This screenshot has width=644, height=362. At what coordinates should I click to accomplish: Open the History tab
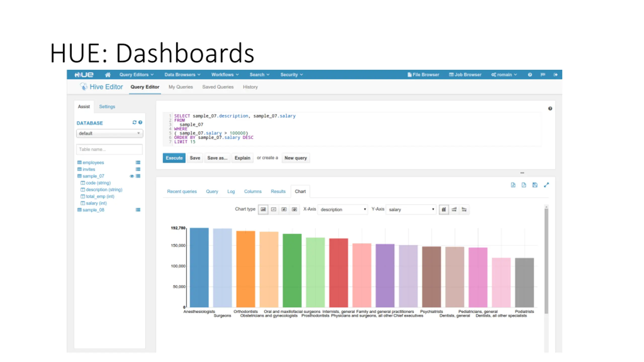tap(250, 87)
